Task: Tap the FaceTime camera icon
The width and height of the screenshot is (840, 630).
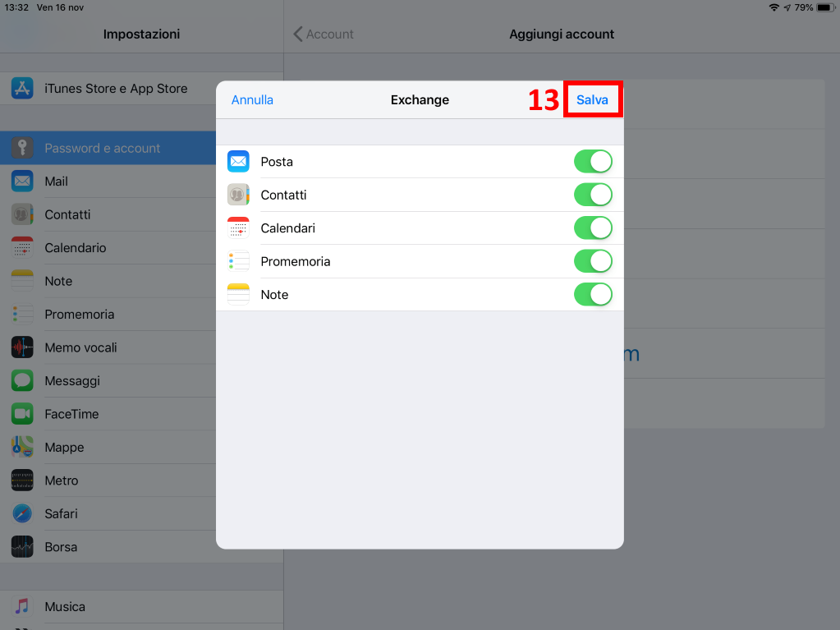Action: (x=22, y=414)
